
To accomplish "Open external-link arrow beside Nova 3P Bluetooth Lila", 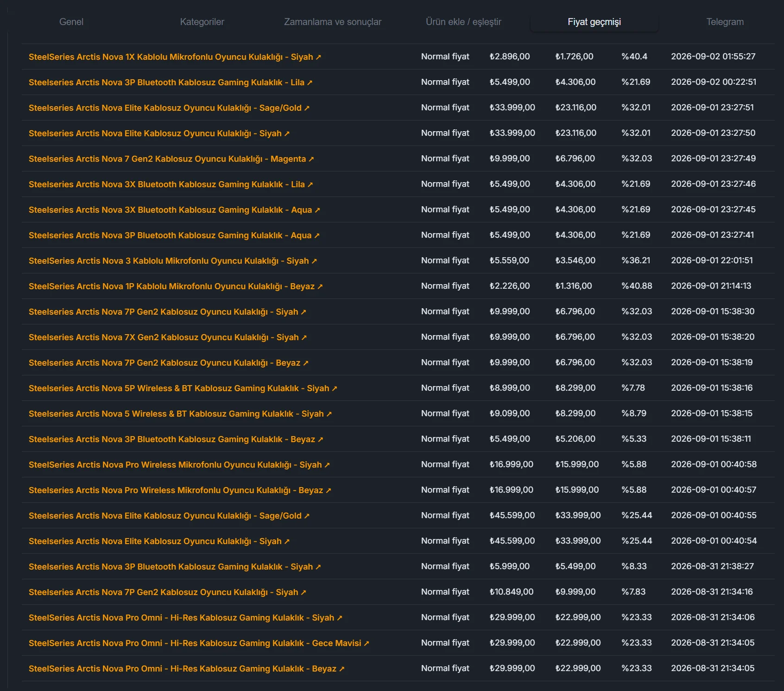I will click(310, 82).
